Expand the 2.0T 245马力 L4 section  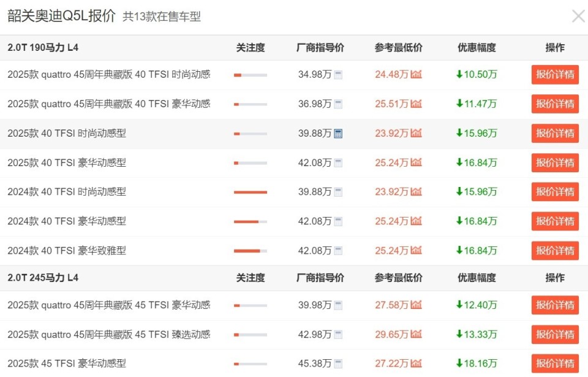[40, 277]
